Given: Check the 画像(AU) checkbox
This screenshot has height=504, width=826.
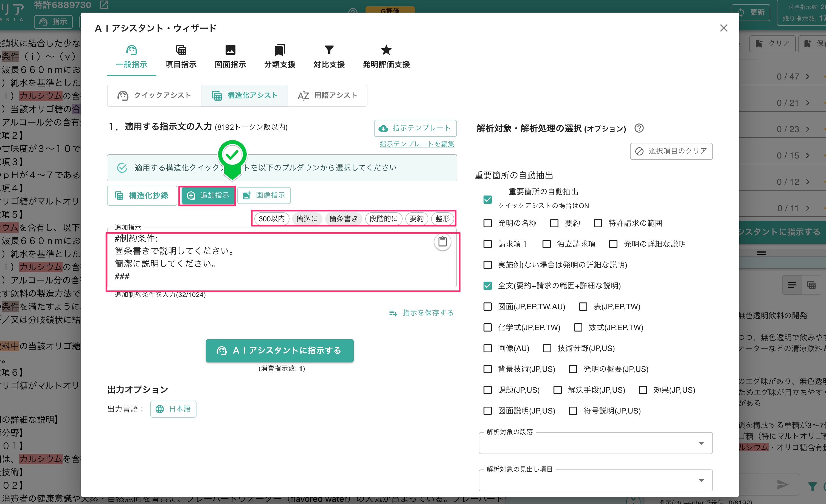Looking at the screenshot, I should coord(487,348).
